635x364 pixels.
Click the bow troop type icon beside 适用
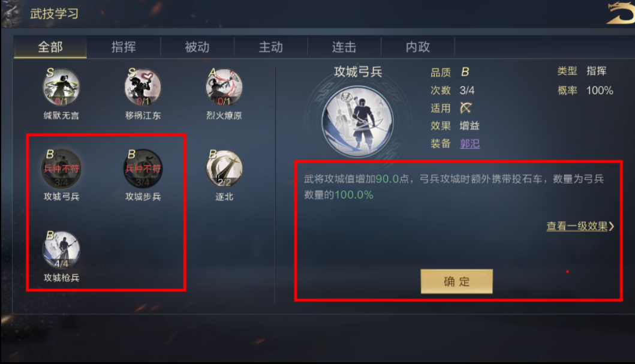tap(466, 108)
